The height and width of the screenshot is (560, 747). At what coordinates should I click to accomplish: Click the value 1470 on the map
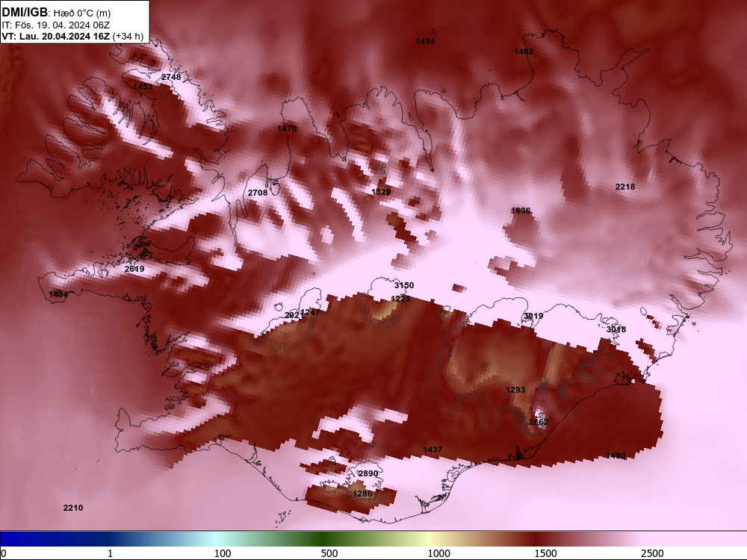[x=287, y=128]
